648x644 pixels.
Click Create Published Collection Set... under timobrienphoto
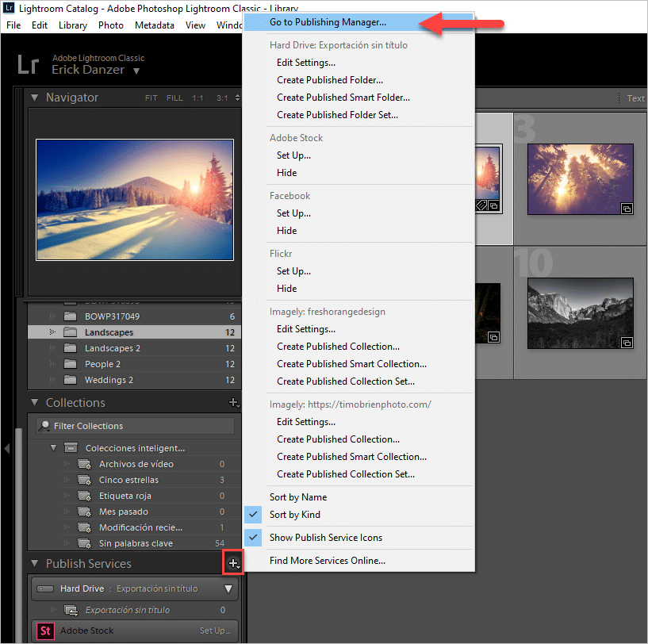346,474
